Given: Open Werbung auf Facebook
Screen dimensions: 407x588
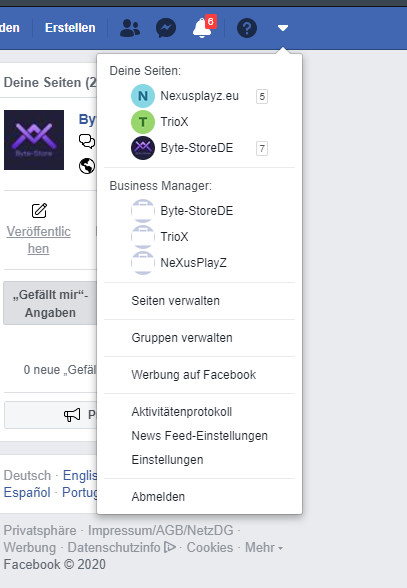Looking at the screenshot, I should (x=194, y=375).
